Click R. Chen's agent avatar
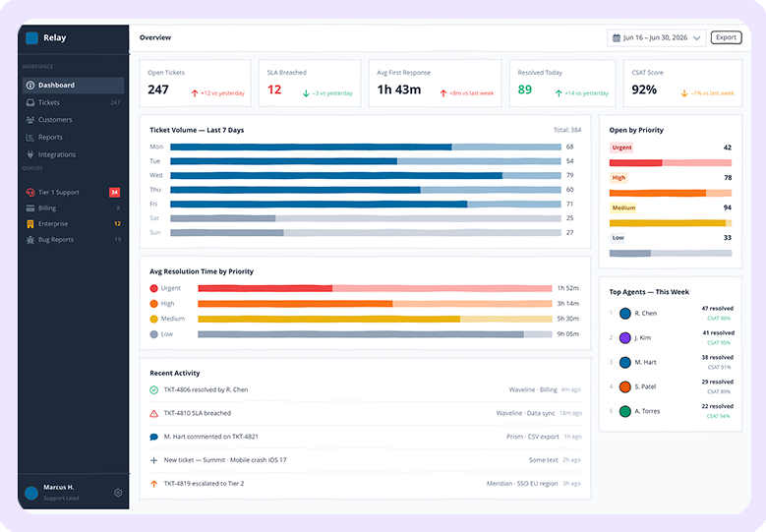The height and width of the screenshot is (532, 766). (x=624, y=314)
